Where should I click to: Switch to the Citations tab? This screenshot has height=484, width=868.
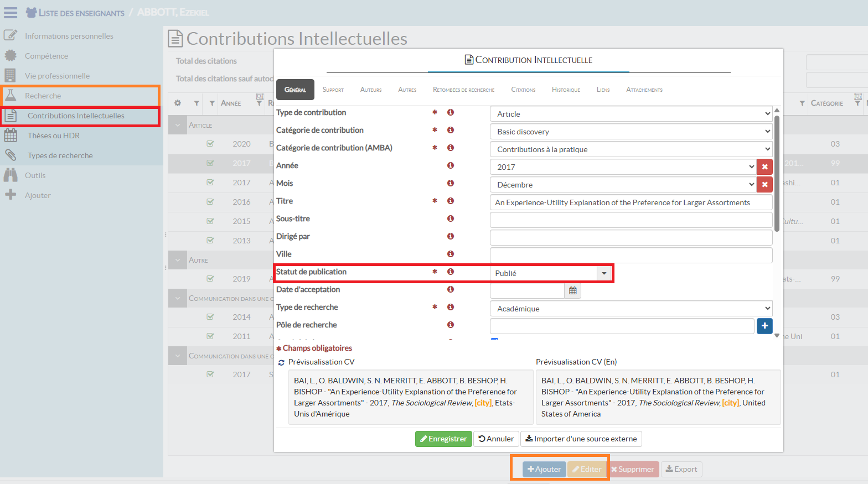tap(523, 90)
